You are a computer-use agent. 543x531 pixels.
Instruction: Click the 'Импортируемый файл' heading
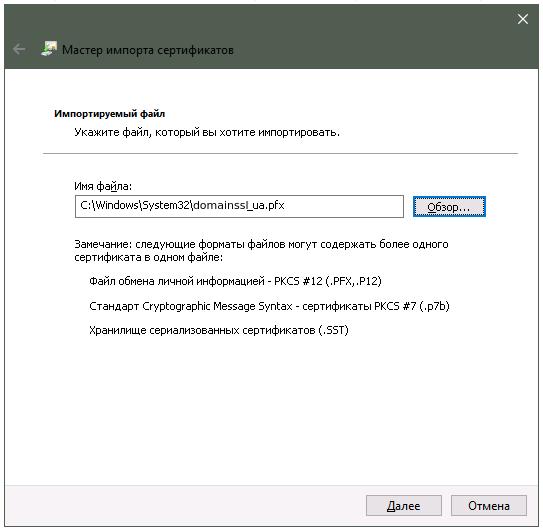[x=109, y=114]
